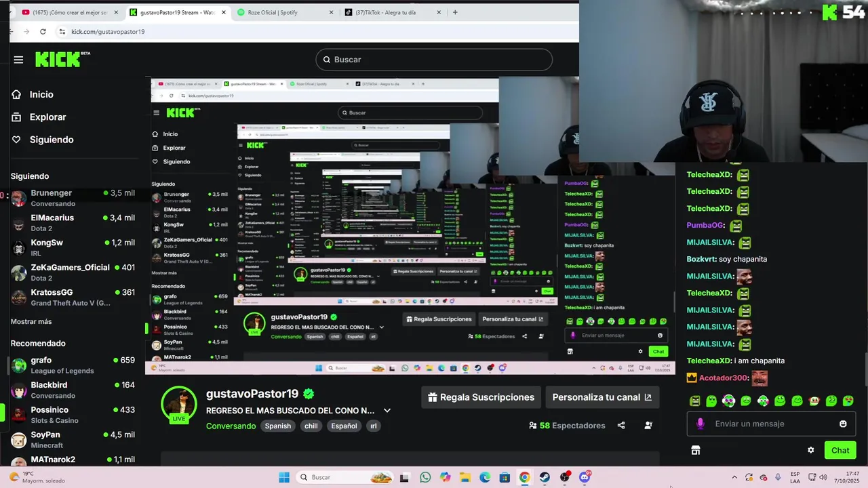Image resolution: width=868 pixels, height=488 pixels.
Task: Open Microsoft Edge from the taskbar
Action: [x=485, y=477]
